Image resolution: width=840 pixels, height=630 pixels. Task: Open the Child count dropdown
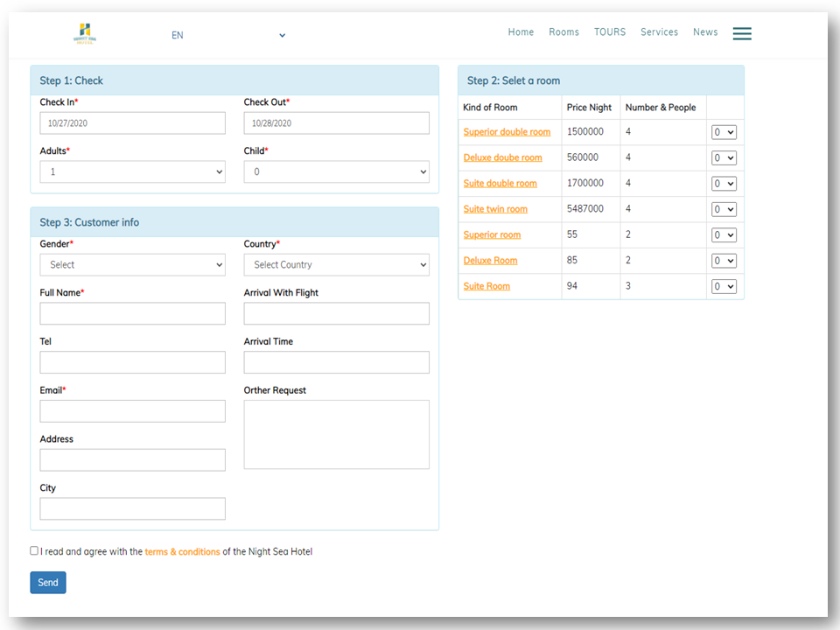pos(336,172)
